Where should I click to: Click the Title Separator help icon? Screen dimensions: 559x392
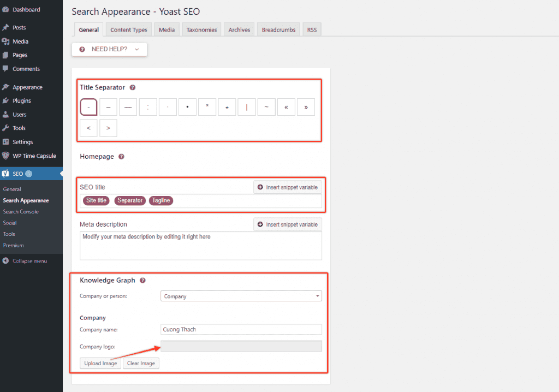pos(133,87)
